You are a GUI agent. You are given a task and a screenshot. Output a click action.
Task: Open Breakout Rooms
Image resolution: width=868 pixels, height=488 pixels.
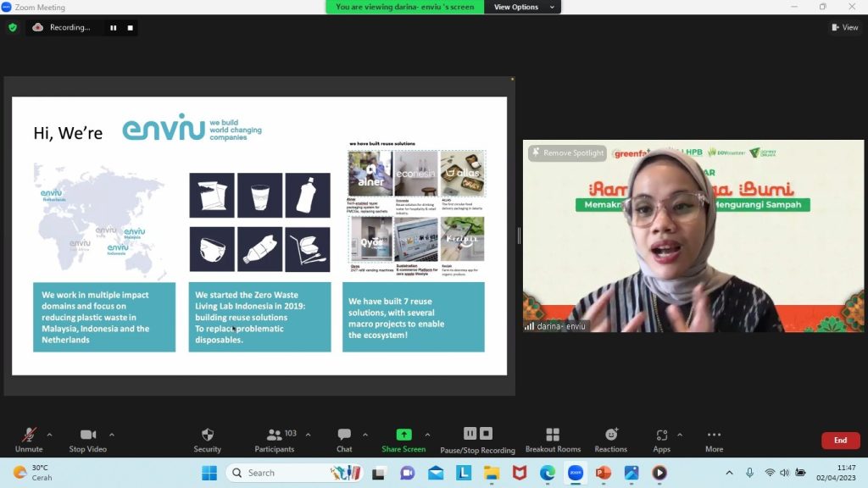[x=553, y=440]
